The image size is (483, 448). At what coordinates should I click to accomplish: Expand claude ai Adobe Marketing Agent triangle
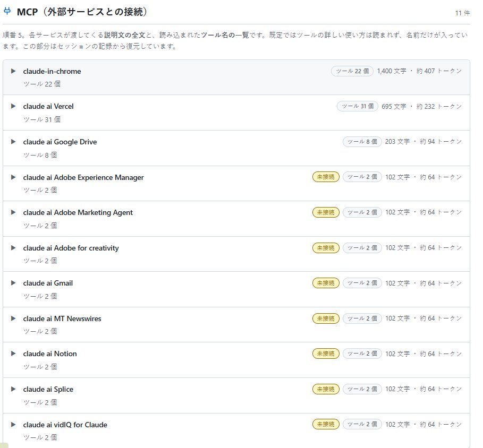pyautogui.click(x=13, y=212)
